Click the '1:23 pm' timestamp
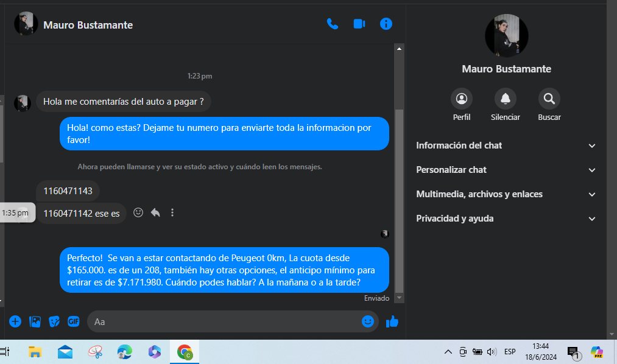The image size is (617, 364). [x=200, y=76]
